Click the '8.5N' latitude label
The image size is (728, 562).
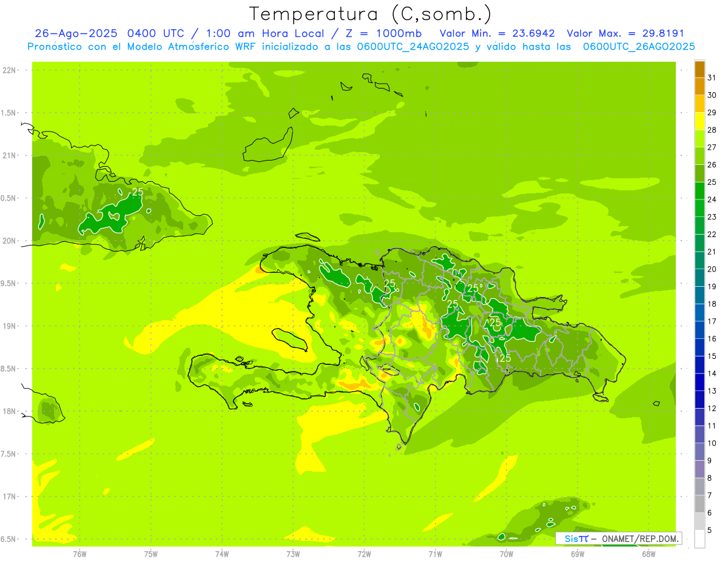tap(8, 369)
